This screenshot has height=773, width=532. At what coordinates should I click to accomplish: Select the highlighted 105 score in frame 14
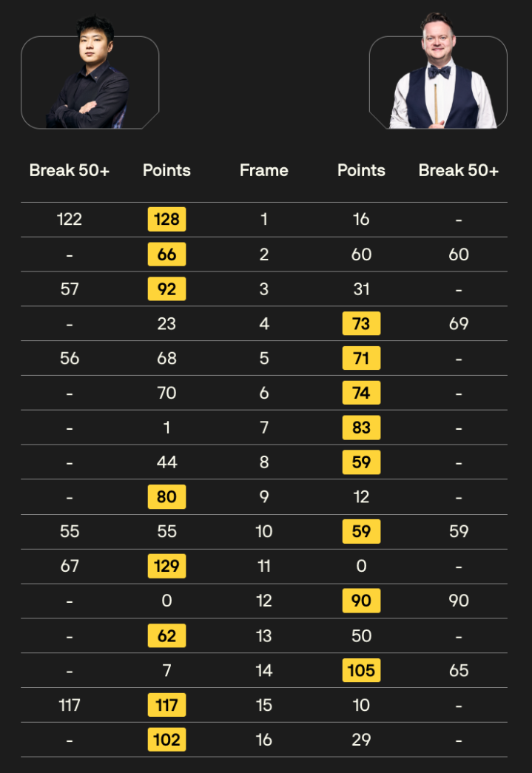(361, 670)
